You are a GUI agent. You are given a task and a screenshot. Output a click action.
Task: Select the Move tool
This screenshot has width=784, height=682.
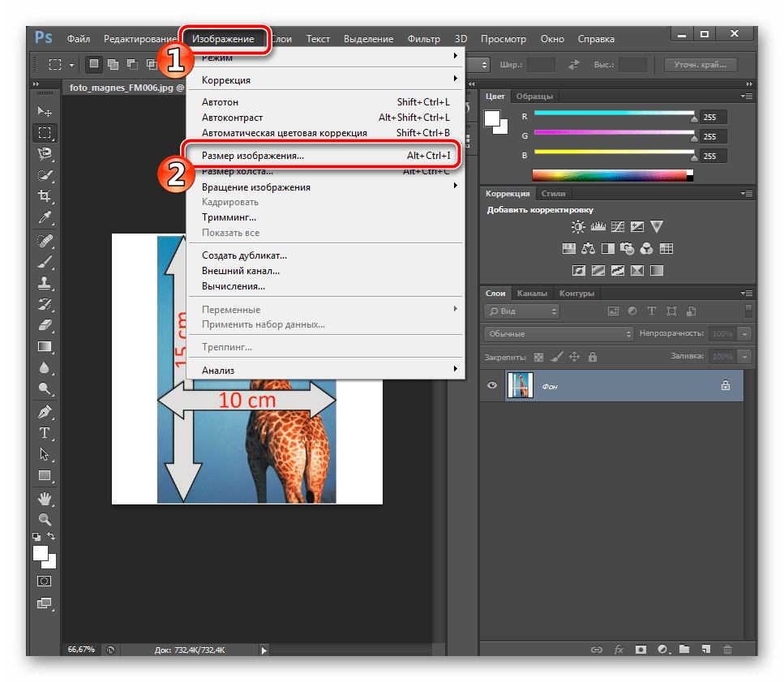(x=45, y=111)
